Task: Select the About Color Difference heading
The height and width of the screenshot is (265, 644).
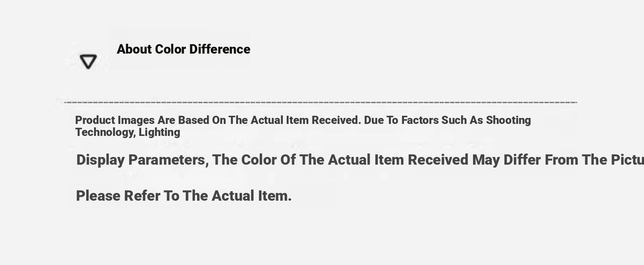Action: point(183,49)
